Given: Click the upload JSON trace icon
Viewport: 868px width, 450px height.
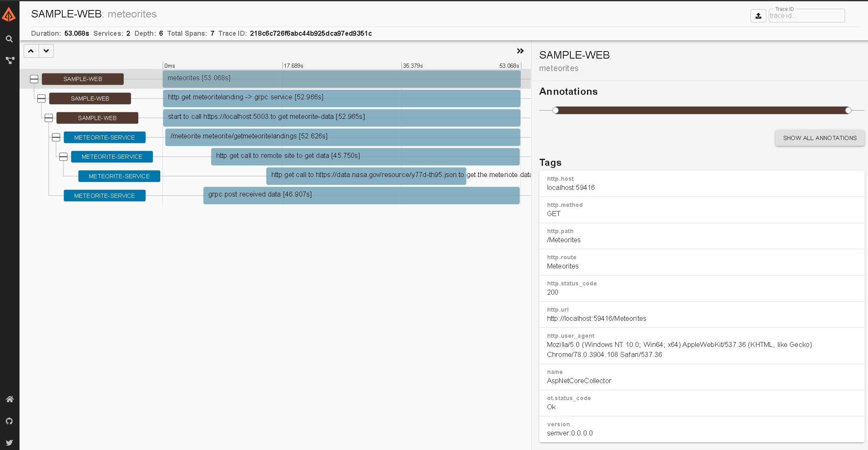Looking at the screenshot, I should 758,16.
